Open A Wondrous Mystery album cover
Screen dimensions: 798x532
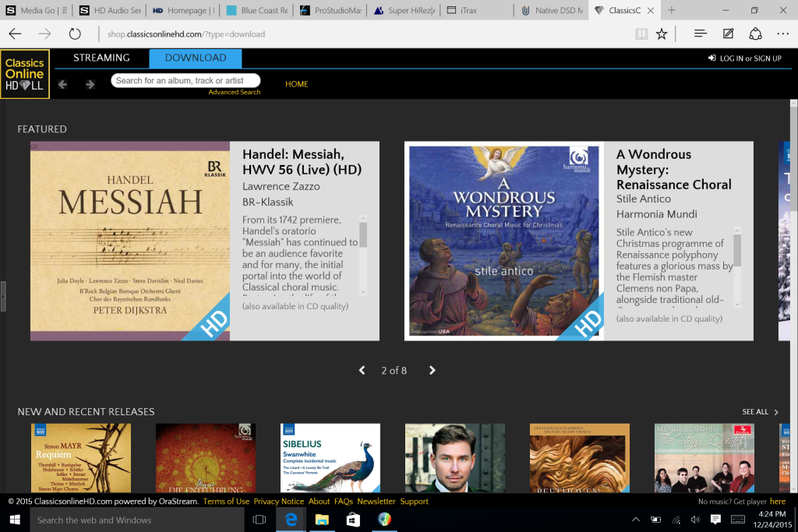[x=504, y=241]
